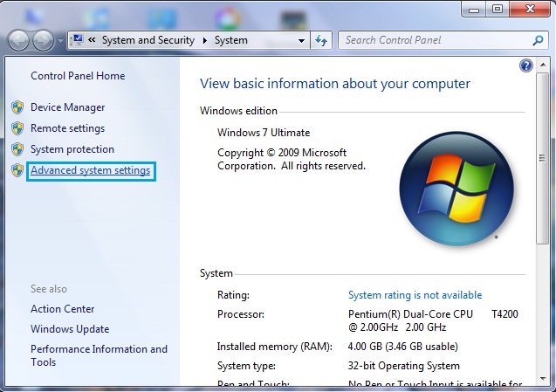Click shield icon beside Device Manager
The height and width of the screenshot is (392, 556).
pos(17,107)
